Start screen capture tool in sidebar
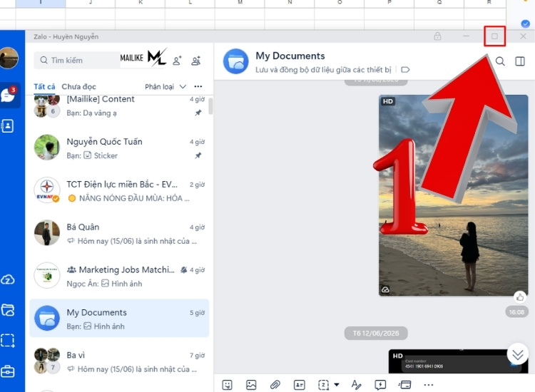Image resolution: width=535 pixels, height=392 pixels. point(8,340)
